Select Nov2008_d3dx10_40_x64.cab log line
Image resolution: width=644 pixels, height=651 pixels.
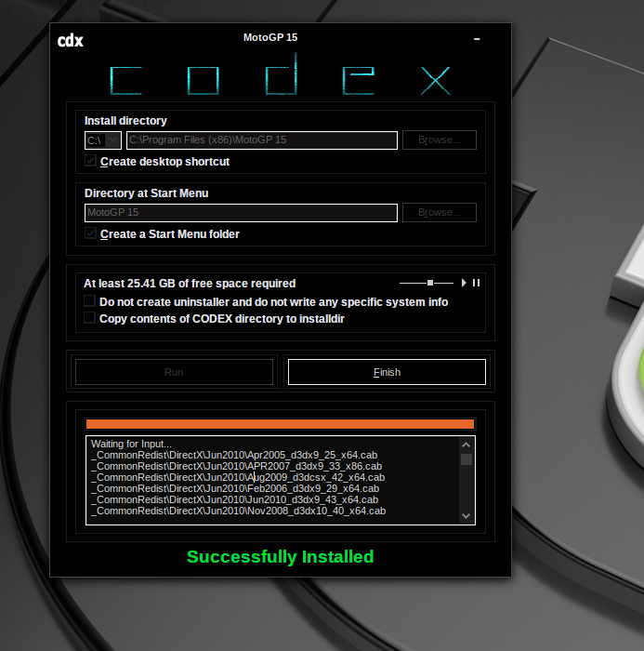click(238, 511)
